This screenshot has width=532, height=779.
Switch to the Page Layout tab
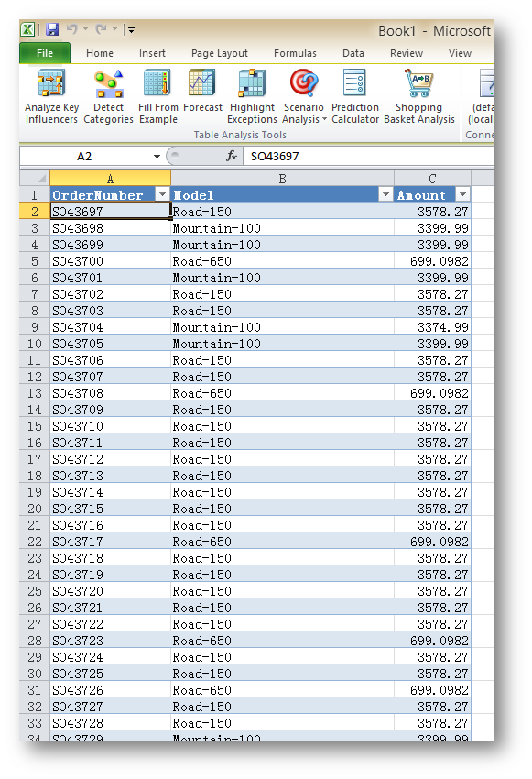[x=220, y=53]
